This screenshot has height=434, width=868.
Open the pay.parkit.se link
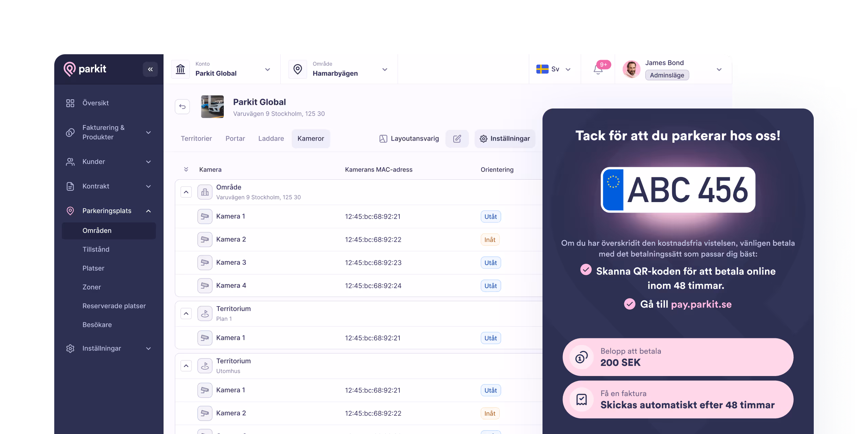[x=701, y=304]
